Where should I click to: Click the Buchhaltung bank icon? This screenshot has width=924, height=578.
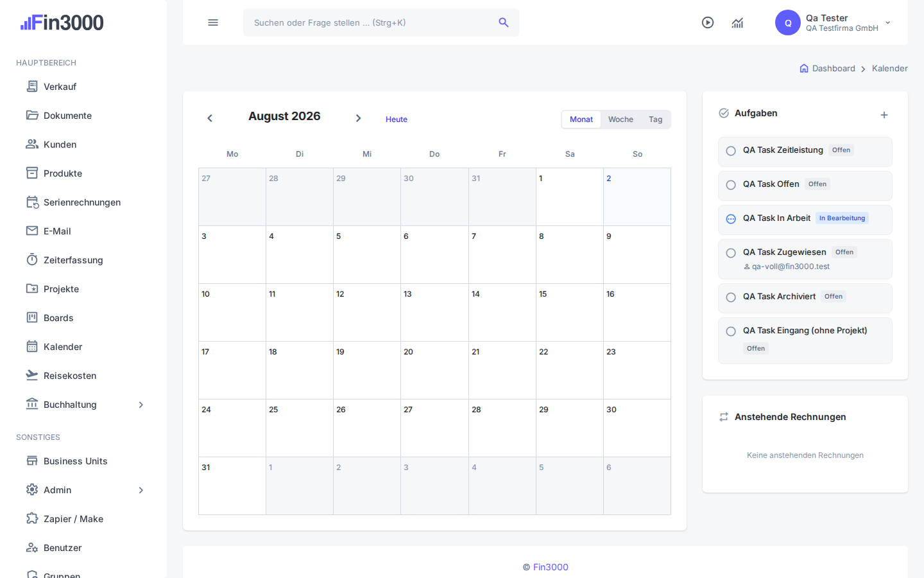coord(32,404)
